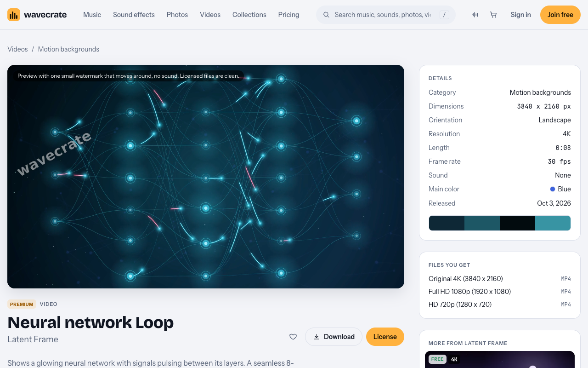The height and width of the screenshot is (368, 588).
Task: Select the Original 4K (3840 x 2160) file
Action: [500, 279]
